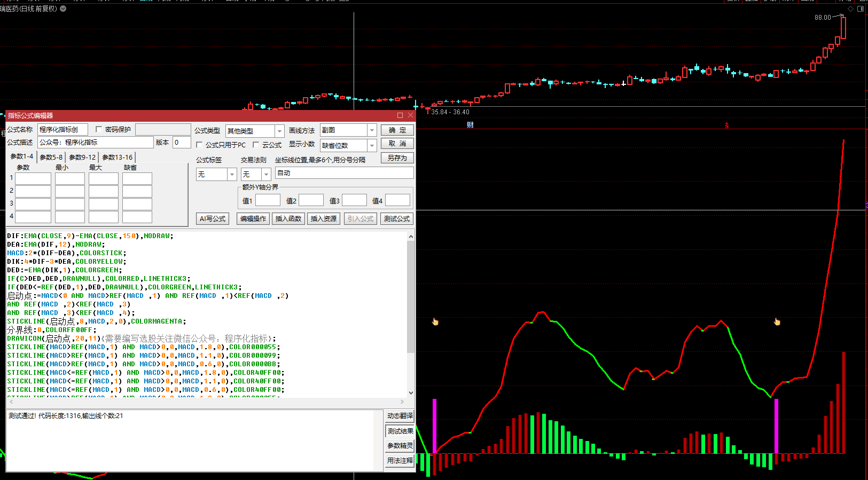Click the 公式描述 description input field
868x480 pixels.
click(95, 143)
